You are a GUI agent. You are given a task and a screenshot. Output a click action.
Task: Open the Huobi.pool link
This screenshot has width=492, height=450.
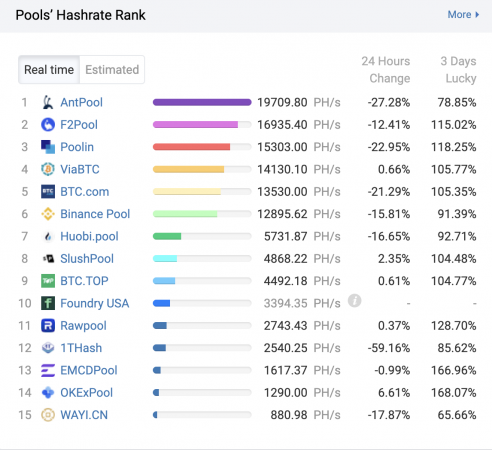pyautogui.click(x=89, y=236)
